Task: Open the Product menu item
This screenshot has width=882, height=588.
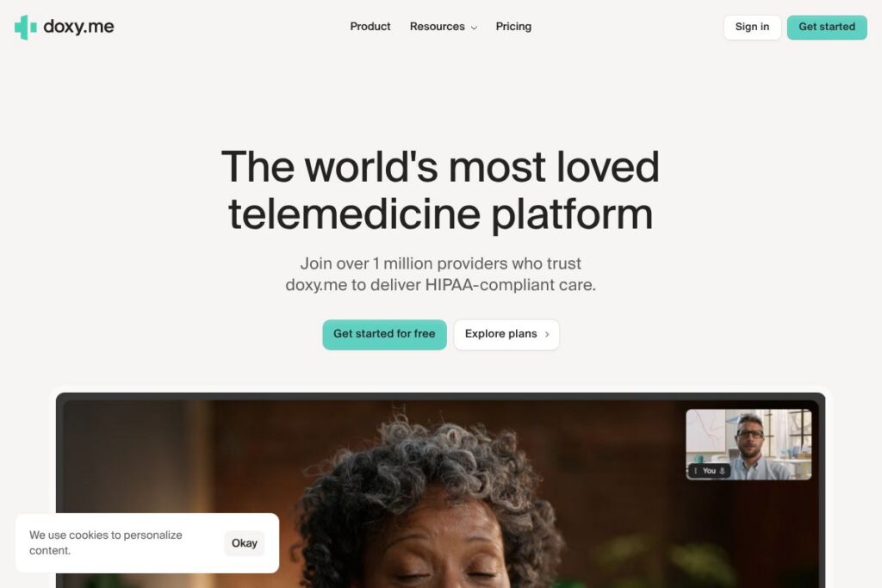Action: point(370,27)
